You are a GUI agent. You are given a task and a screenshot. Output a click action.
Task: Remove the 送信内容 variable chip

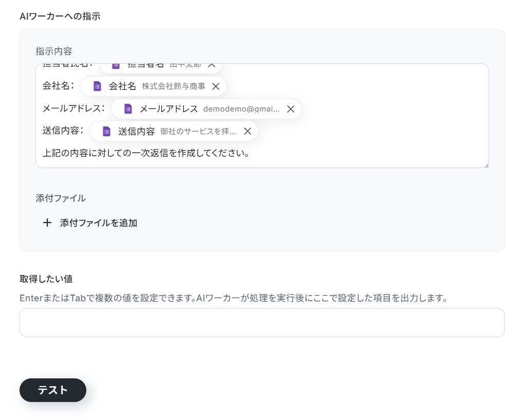click(248, 131)
